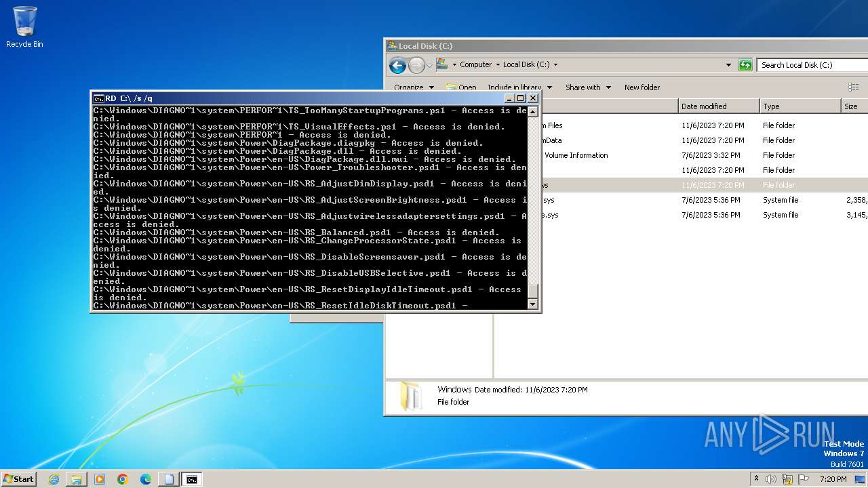Select the 7/6/2023 3:32 PM date cell

tap(713, 155)
